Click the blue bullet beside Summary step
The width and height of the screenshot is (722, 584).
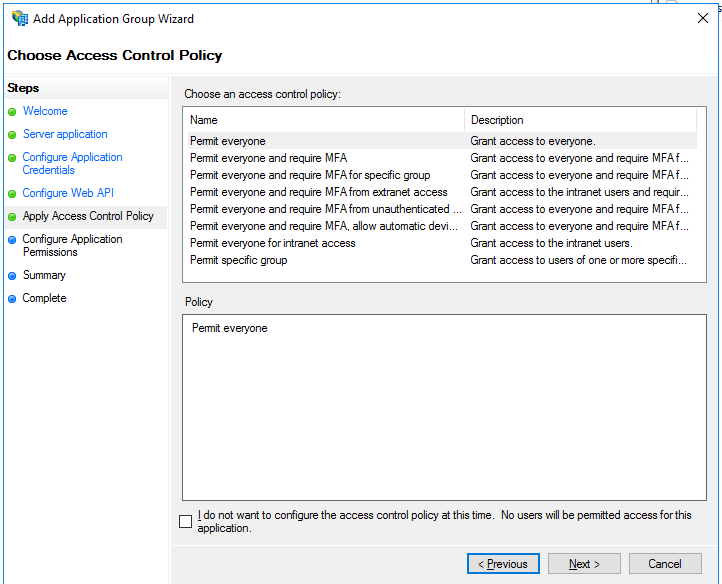point(12,276)
